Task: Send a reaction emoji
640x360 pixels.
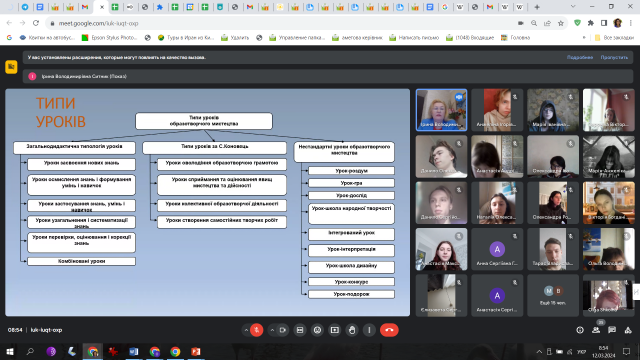Action: point(317,330)
